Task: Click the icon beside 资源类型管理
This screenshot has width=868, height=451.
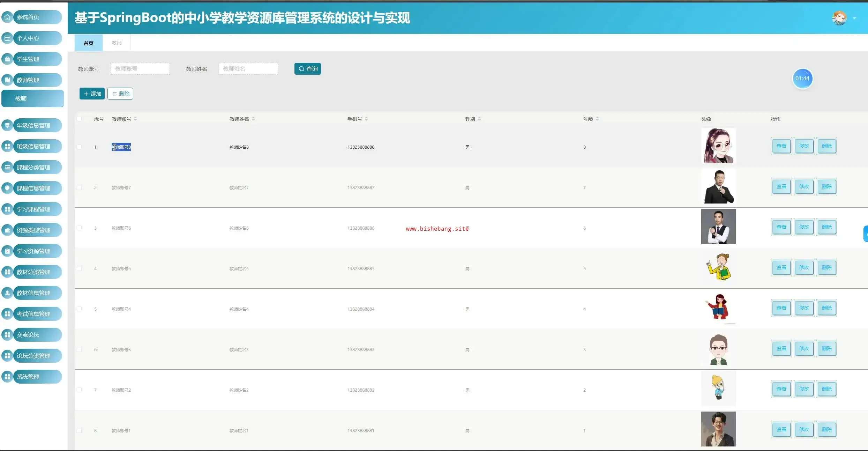Action: pyautogui.click(x=7, y=230)
